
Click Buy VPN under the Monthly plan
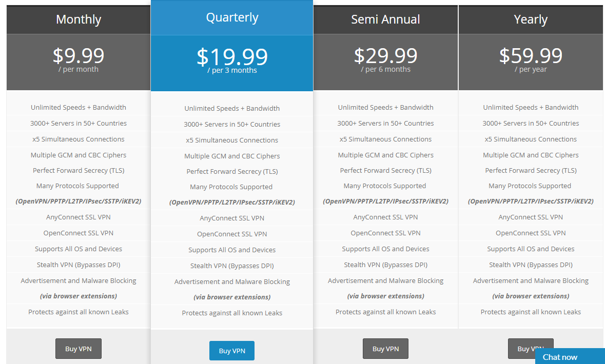click(79, 349)
